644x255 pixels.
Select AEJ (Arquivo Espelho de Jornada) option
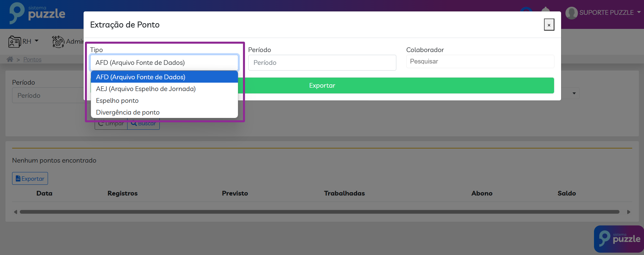(x=146, y=89)
